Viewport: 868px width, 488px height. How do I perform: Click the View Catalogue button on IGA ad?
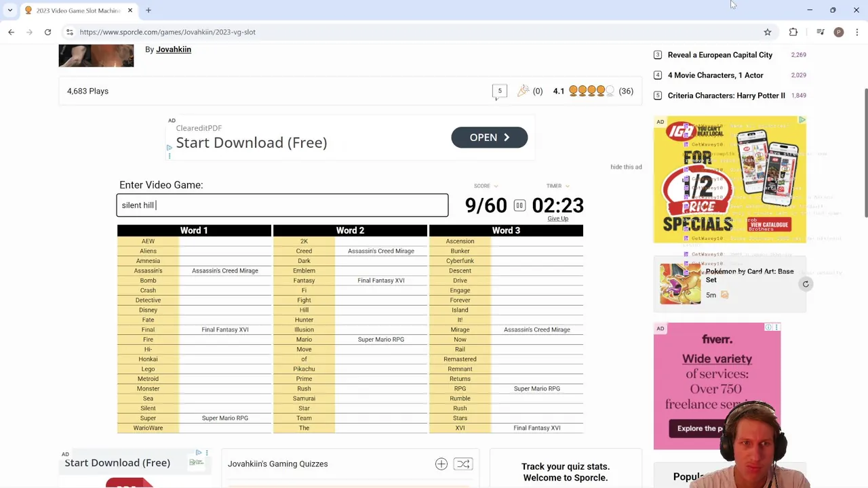point(769,225)
